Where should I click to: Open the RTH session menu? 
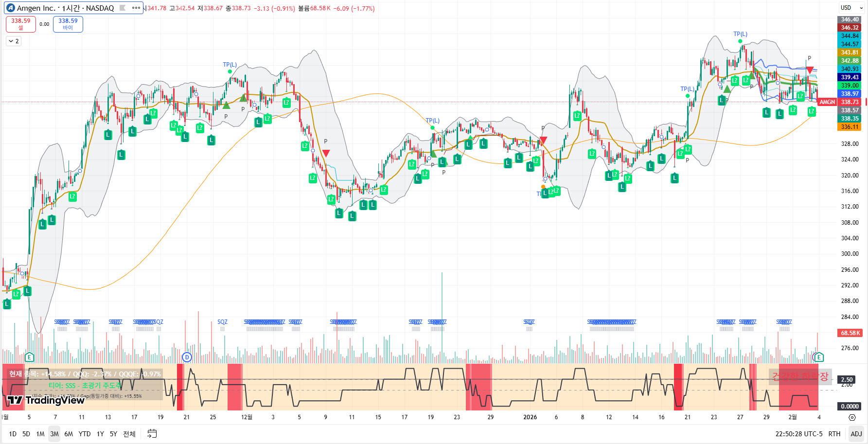click(x=834, y=434)
